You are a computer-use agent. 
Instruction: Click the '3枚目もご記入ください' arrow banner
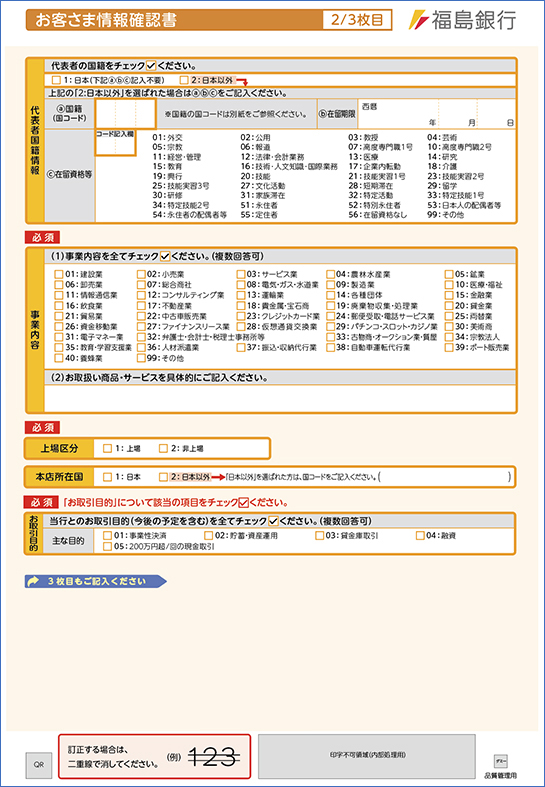95,581
